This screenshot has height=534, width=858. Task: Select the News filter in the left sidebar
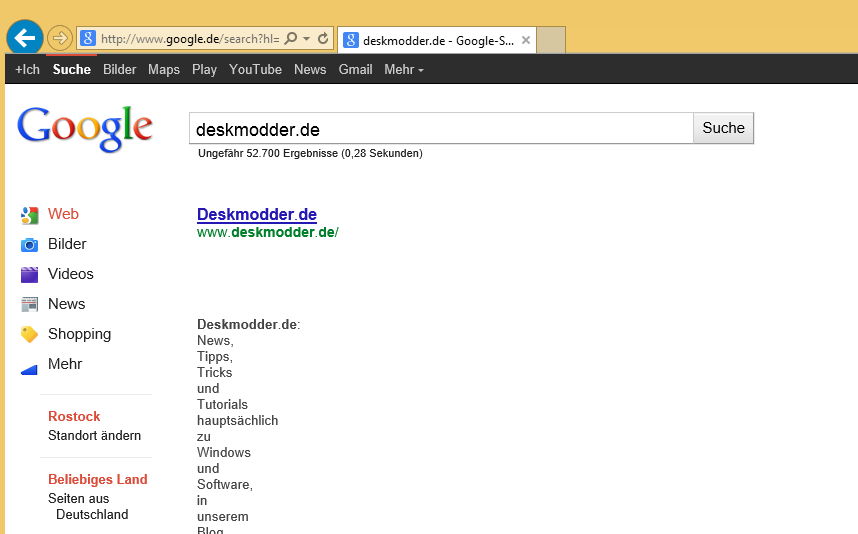click(x=66, y=304)
